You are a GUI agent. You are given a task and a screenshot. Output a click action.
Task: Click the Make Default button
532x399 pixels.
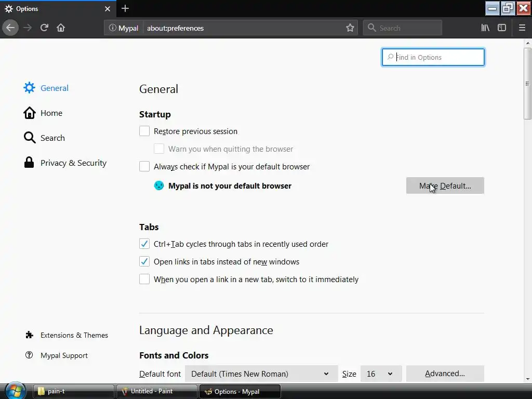coord(445,185)
